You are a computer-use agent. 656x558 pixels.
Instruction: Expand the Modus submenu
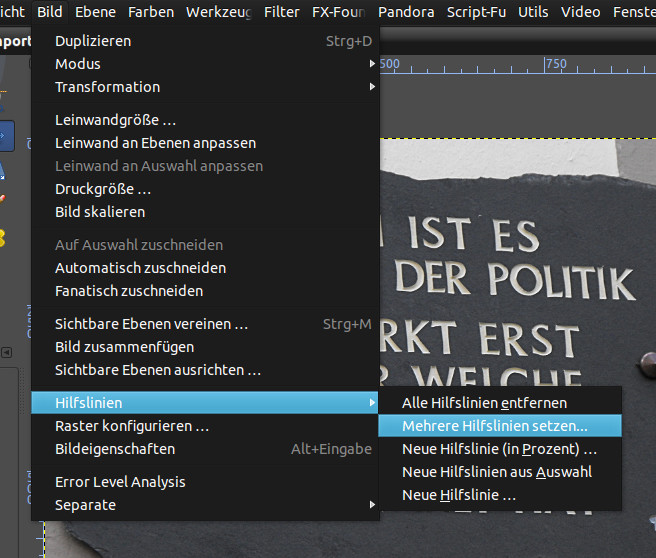[205, 64]
